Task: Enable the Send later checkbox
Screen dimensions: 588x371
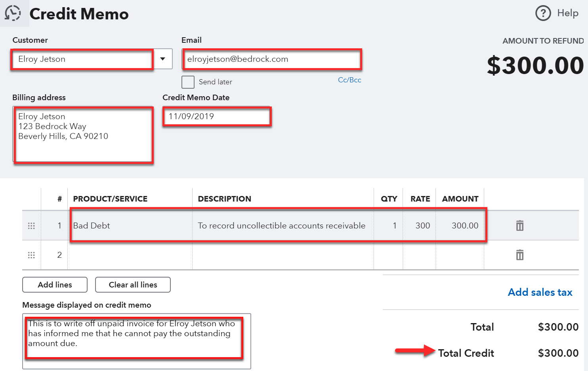Action: [x=188, y=82]
